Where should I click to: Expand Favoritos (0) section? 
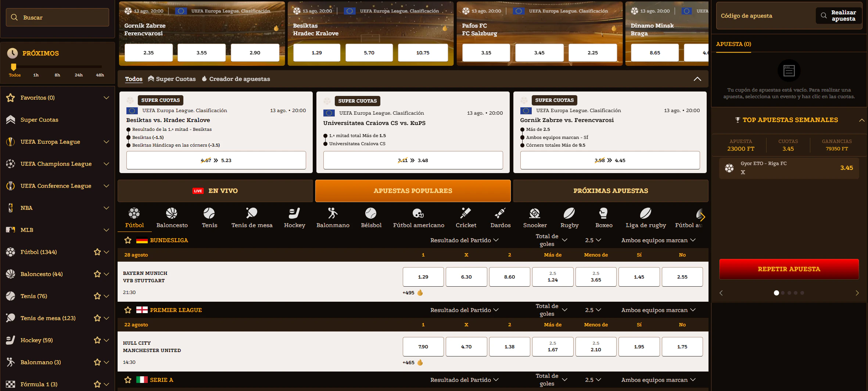pyautogui.click(x=107, y=98)
